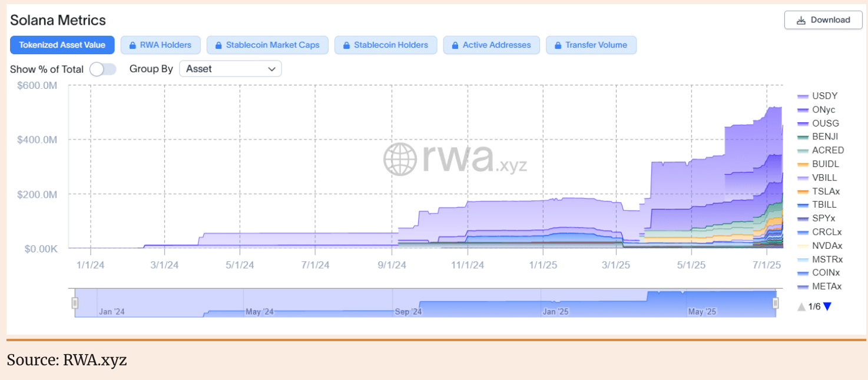This screenshot has height=380, width=868.
Task: Click the left handle of range slider
Action: pyautogui.click(x=75, y=303)
